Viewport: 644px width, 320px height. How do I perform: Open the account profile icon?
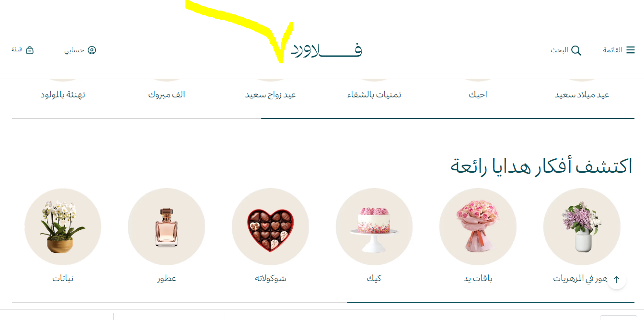point(92,50)
